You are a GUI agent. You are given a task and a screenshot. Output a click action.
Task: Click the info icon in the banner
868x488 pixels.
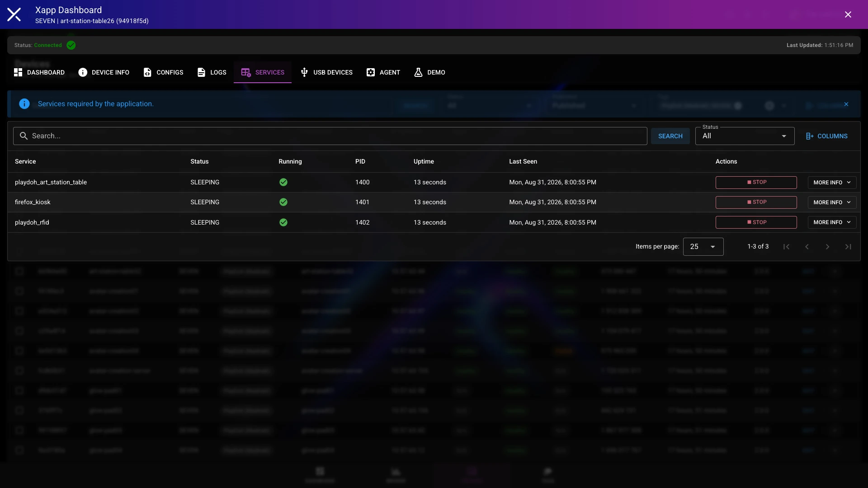click(x=24, y=104)
